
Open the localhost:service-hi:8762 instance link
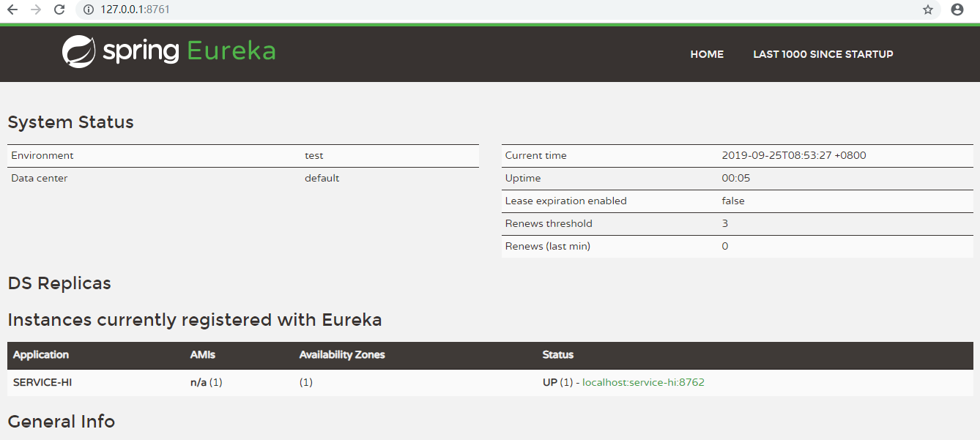click(643, 382)
